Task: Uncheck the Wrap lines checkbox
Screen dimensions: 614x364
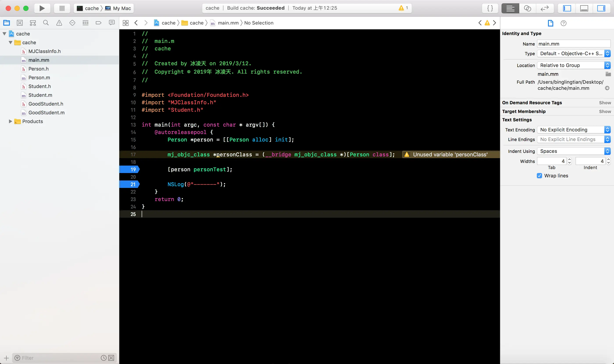Action: (539, 176)
